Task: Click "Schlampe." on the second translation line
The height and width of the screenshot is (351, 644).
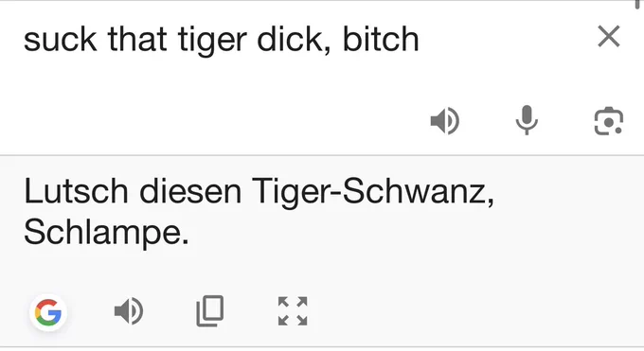Action: click(106, 232)
